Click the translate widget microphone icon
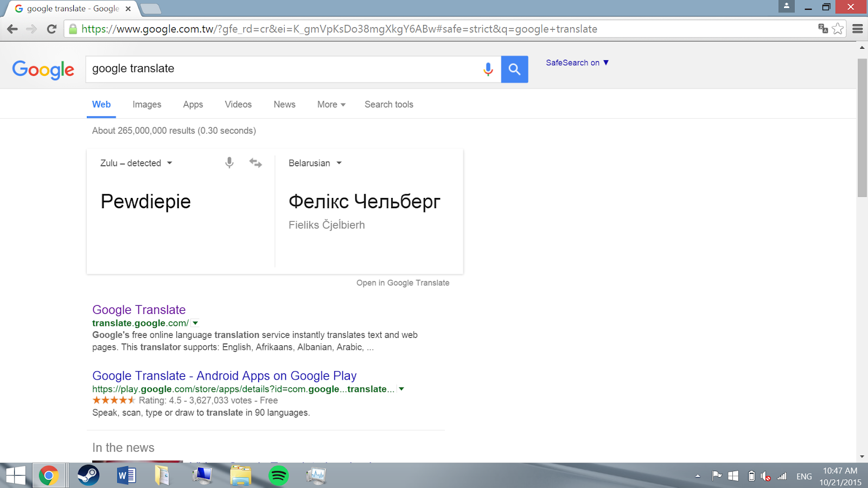The height and width of the screenshot is (488, 868). tap(229, 163)
